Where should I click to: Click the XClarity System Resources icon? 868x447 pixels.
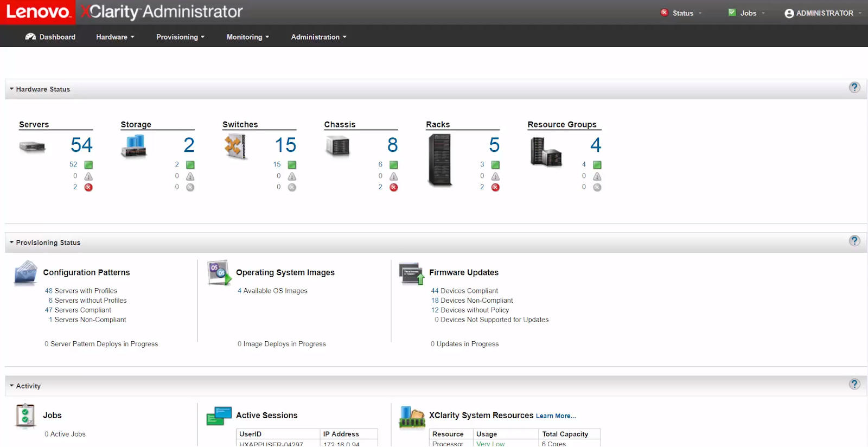coord(412,417)
